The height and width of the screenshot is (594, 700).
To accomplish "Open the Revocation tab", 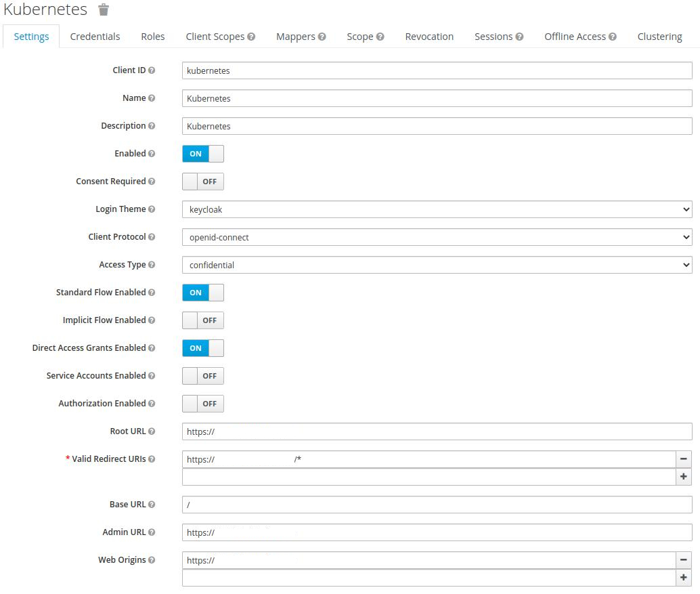I will click(429, 37).
